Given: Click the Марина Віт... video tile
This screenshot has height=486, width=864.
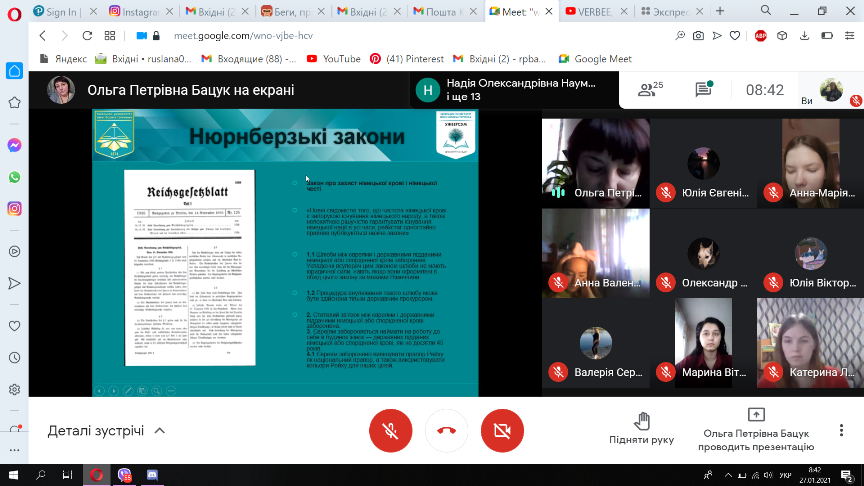Looking at the screenshot, I should click(x=704, y=343).
